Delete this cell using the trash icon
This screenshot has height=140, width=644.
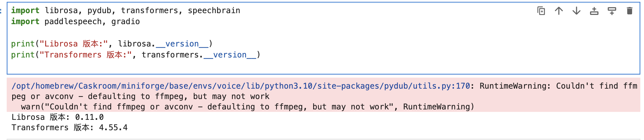(630, 11)
